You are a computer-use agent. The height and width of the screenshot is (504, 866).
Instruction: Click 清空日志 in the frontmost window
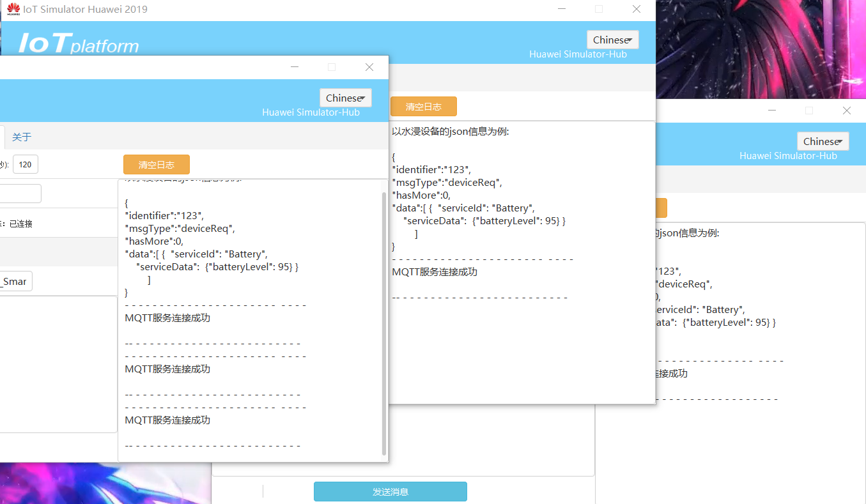157,164
